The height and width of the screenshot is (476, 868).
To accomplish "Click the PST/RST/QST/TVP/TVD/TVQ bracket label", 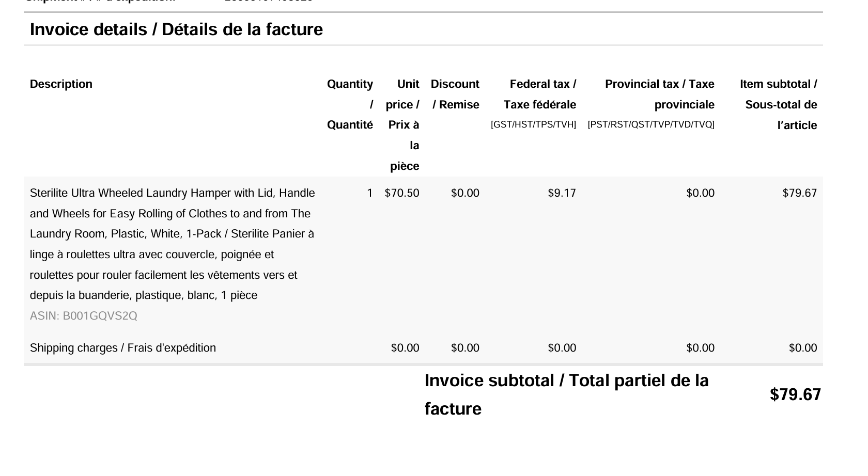I will click(651, 125).
